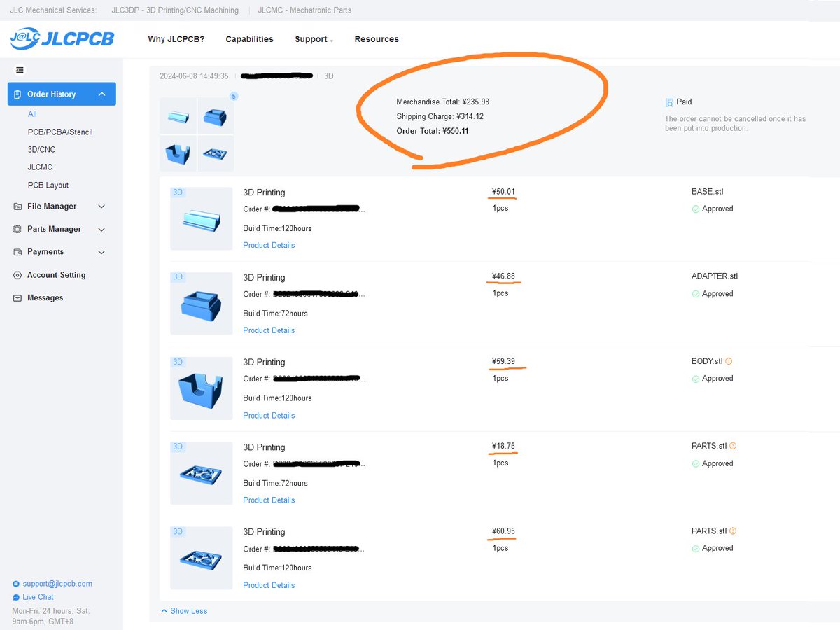Open the Resources menu item
840x630 pixels.
(x=377, y=39)
